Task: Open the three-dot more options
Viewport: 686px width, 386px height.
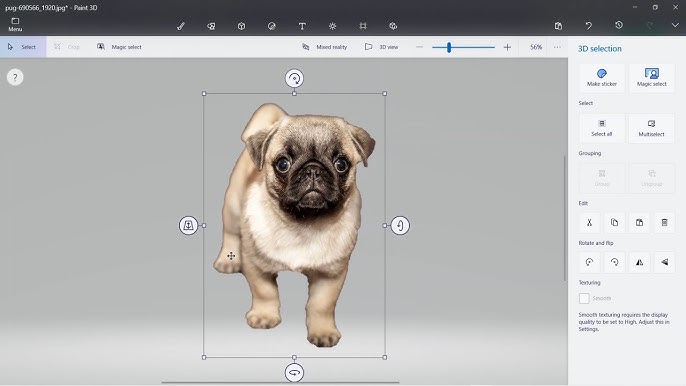Action: [557, 47]
